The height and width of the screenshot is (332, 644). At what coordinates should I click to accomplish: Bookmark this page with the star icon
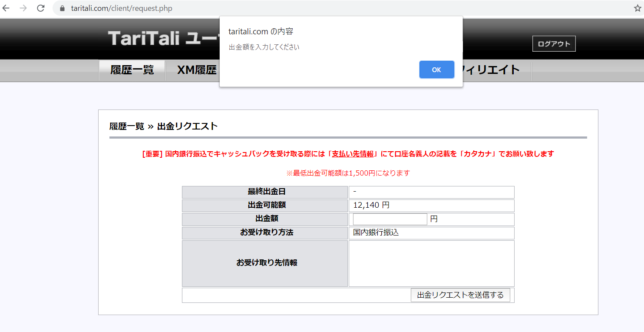pos(637,8)
